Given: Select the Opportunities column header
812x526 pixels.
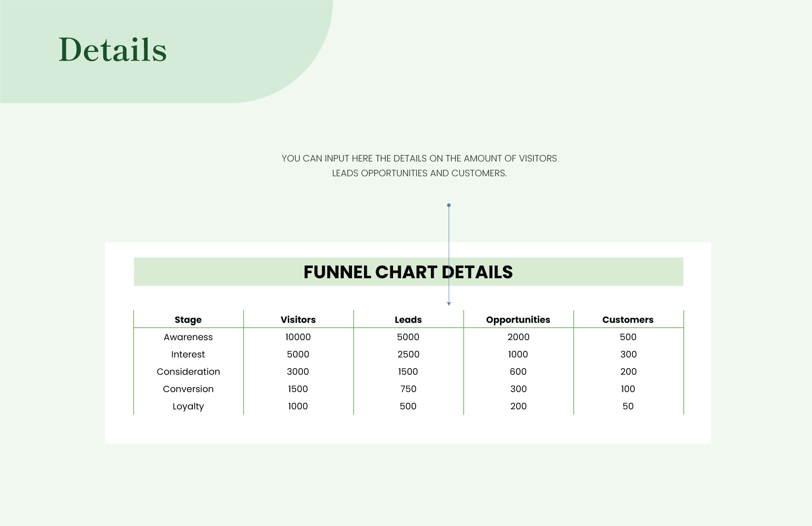Looking at the screenshot, I should pos(518,320).
